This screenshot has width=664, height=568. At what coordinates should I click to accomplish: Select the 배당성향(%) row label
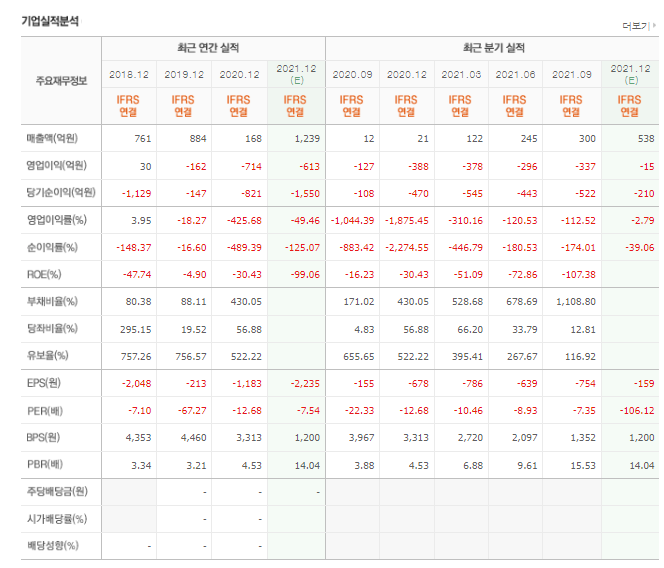click(x=53, y=545)
